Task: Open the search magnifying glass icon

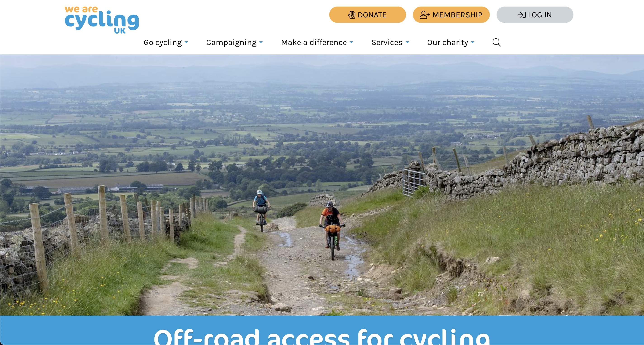Action: [x=497, y=42]
